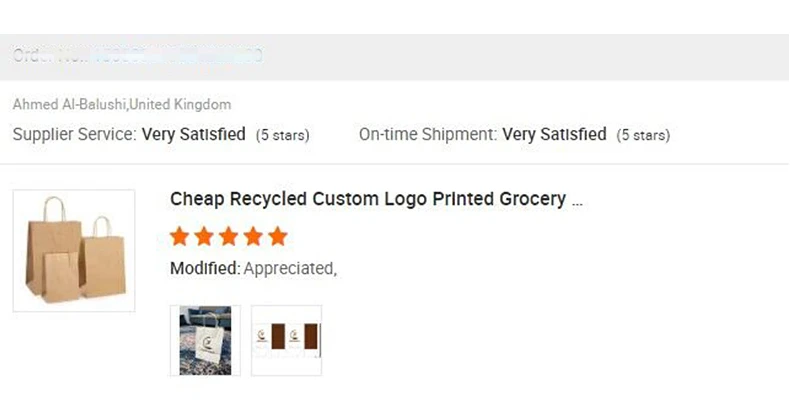The height and width of the screenshot is (415, 790).
Task: Click the fourth orange rating star
Action: click(x=253, y=237)
